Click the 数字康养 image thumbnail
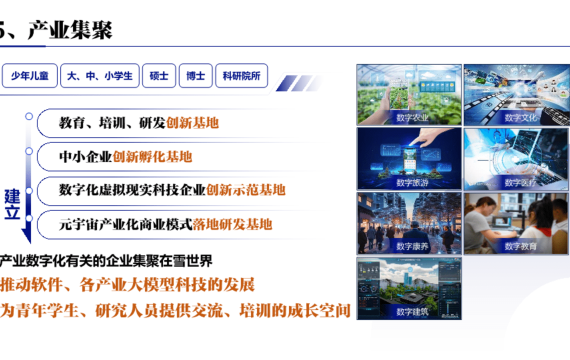Screen dimensions: 570x360 point(409,223)
